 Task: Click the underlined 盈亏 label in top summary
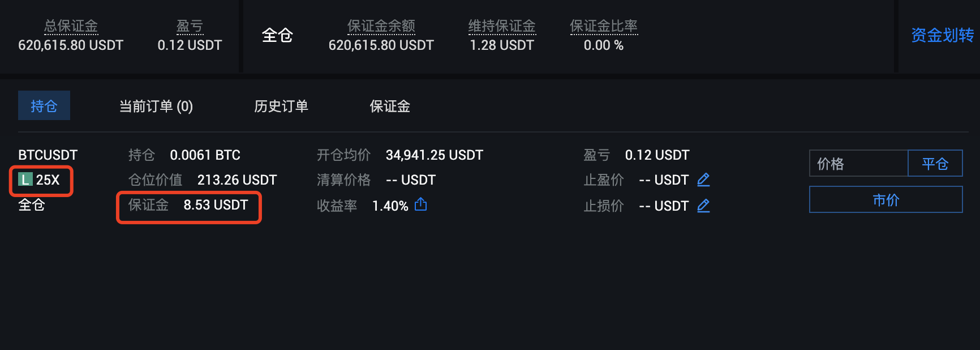click(x=190, y=26)
